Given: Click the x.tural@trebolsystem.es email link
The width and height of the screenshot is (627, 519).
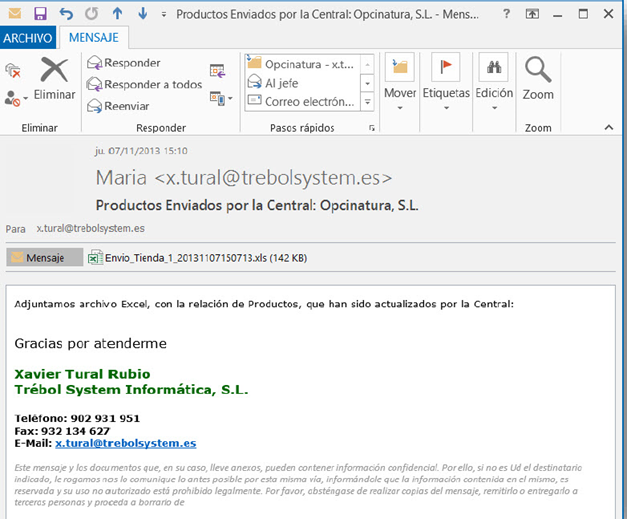Looking at the screenshot, I should pos(126,443).
